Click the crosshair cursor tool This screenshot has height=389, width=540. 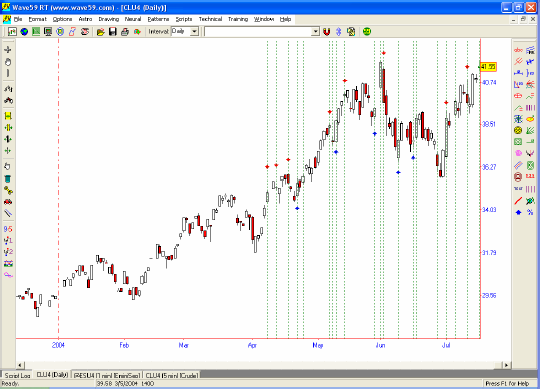point(8,50)
